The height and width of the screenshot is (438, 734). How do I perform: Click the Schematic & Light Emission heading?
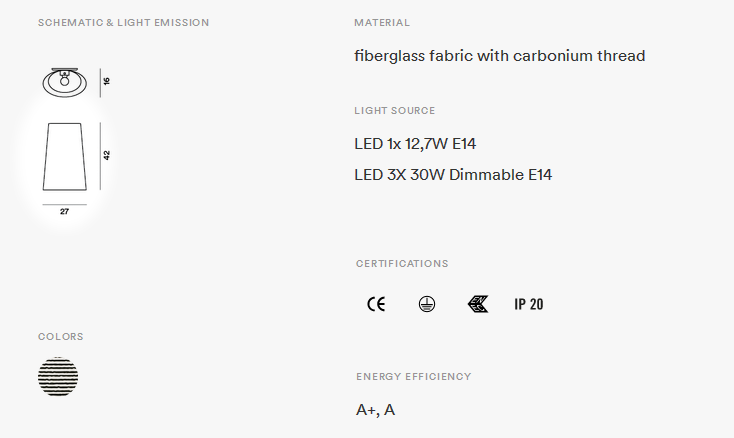pos(124,22)
